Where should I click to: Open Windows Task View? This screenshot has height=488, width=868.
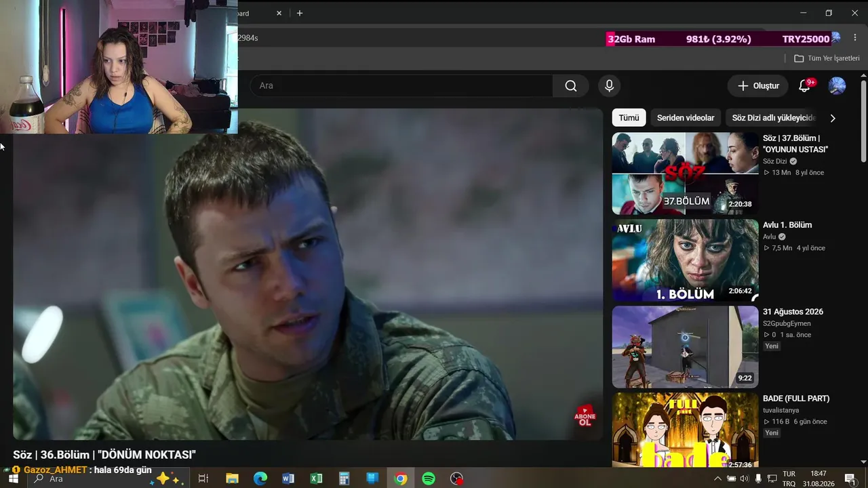point(203,479)
